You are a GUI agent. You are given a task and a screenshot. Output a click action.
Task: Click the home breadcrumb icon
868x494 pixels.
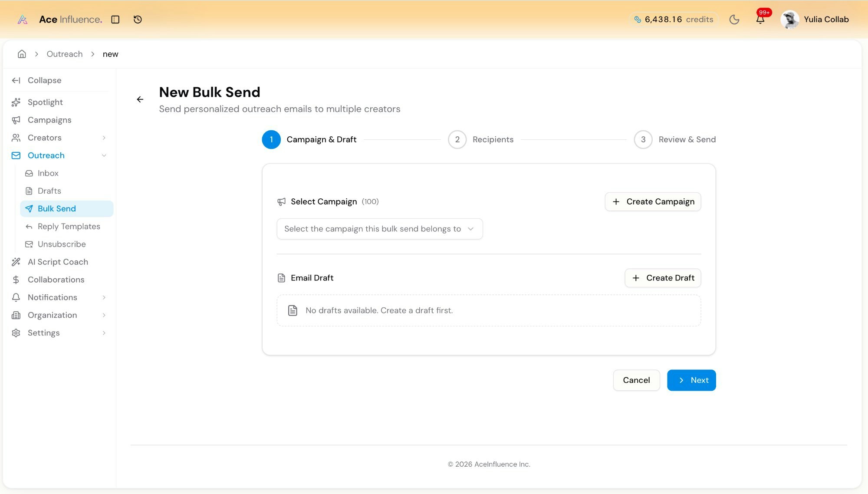click(22, 54)
